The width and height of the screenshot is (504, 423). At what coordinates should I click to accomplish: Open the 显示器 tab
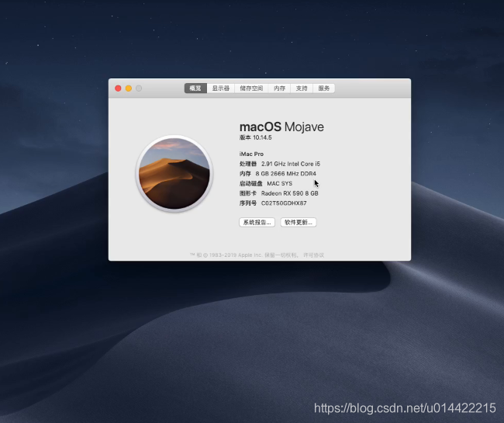[x=220, y=88]
